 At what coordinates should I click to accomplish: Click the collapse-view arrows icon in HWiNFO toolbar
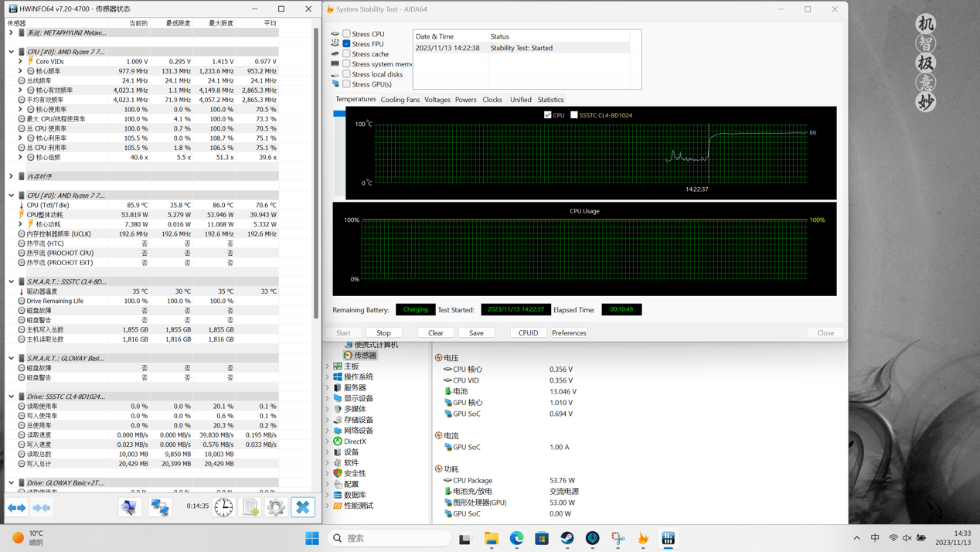42,508
